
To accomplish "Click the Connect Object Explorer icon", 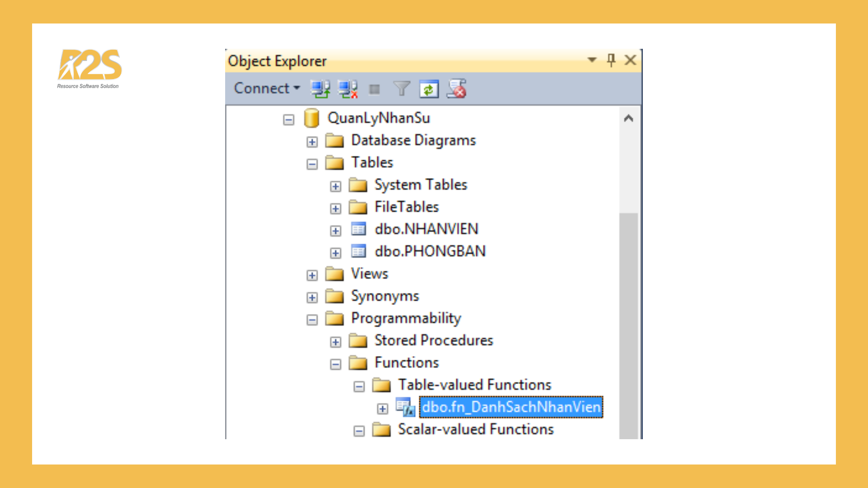I will point(321,89).
